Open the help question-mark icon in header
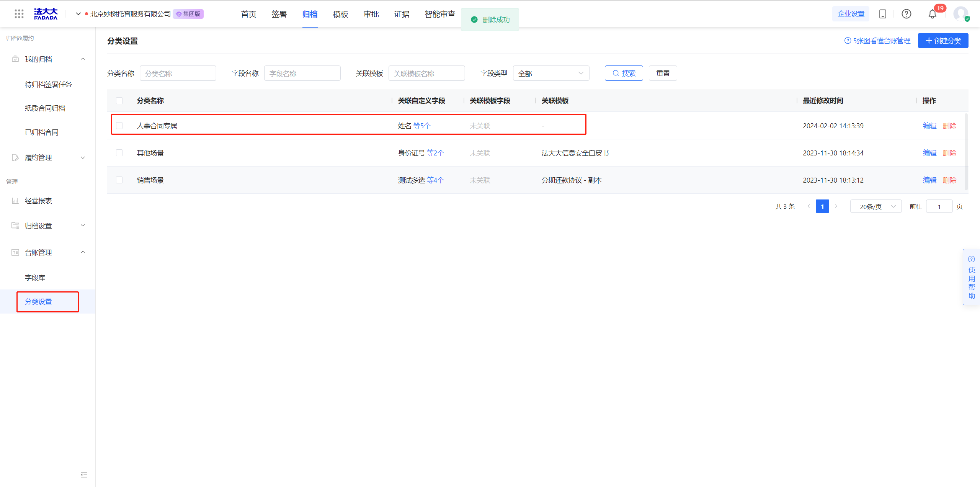The width and height of the screenshot is (980, 487). (906, 14)
